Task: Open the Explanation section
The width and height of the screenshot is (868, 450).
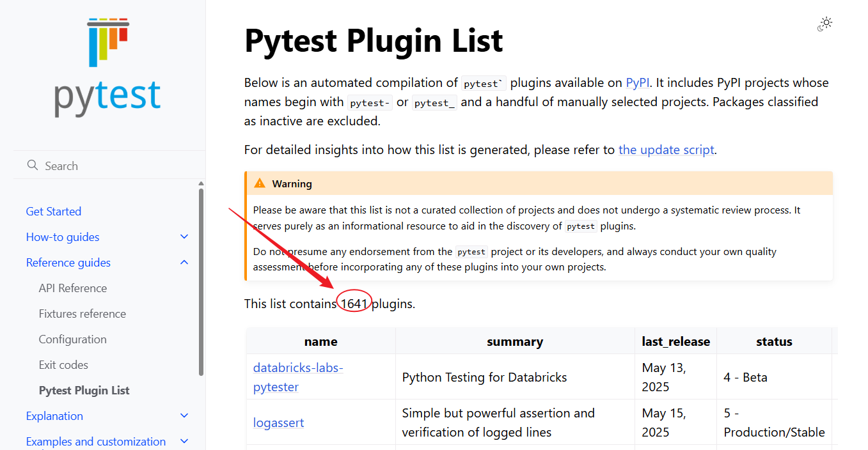Action: (x=55, y=416)
